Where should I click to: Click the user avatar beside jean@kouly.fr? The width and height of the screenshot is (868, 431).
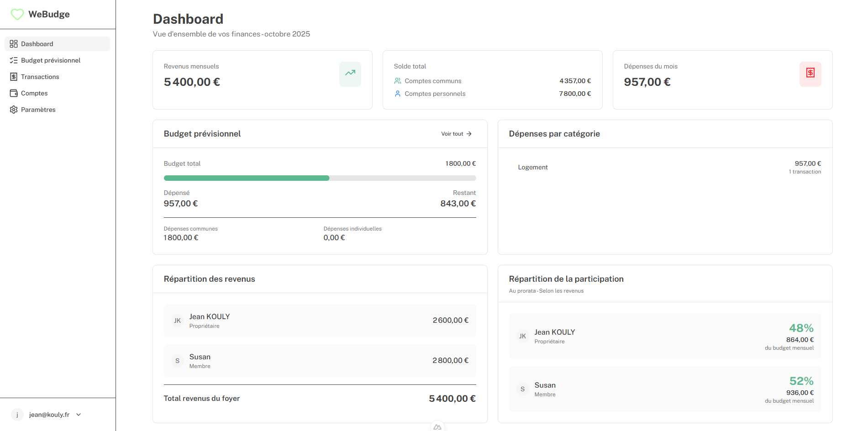click(x=17, y=415)
